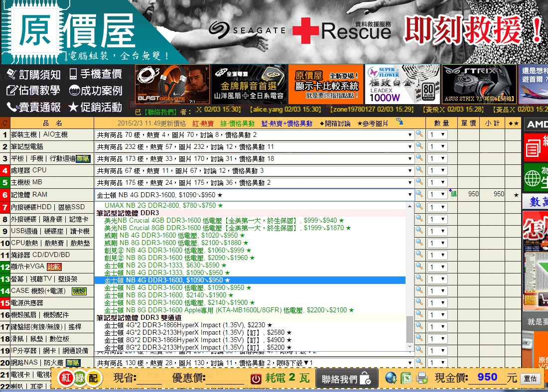Click the 購 icon in RAM row
The image size is (548, 392).
pos(453,193)
